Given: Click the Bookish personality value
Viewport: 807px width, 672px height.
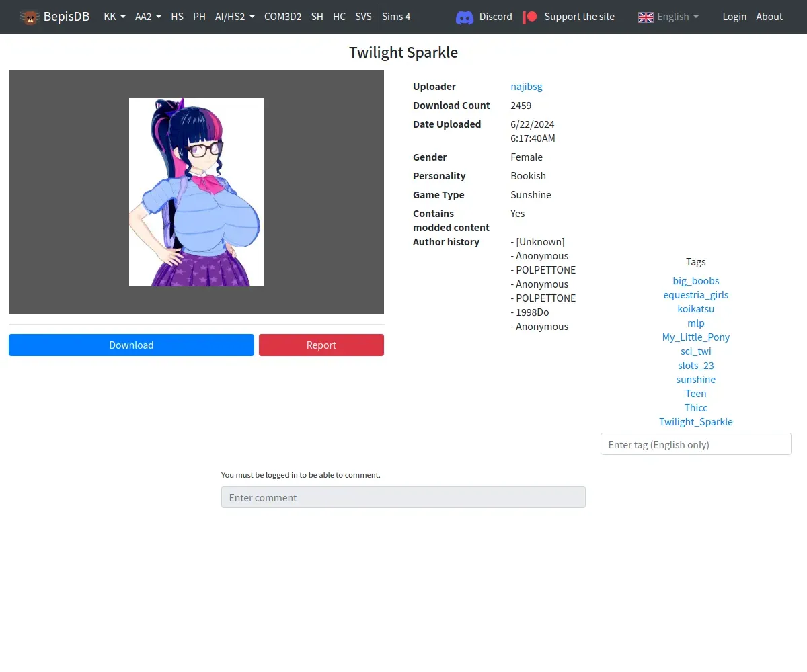Looking at the screenshot, I should tap(529, 176).
